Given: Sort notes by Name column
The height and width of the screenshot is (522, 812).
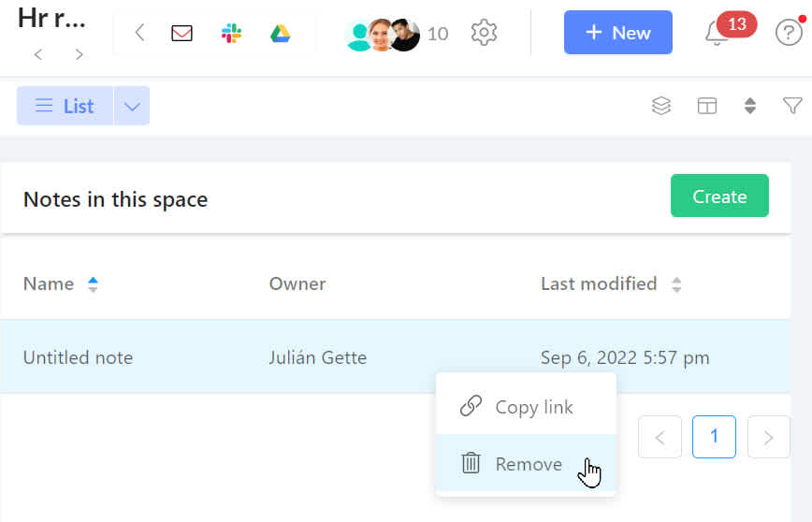Looking at the screenshot, I should pyautogui.click(x=93, y=283).
